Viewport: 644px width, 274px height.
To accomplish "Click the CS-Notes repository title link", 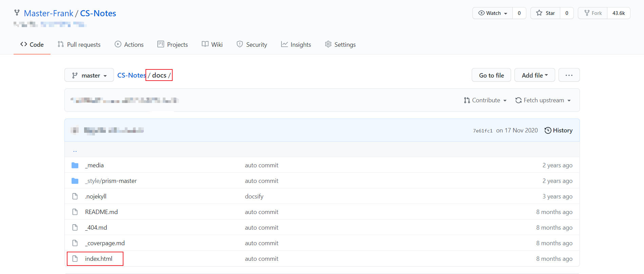I will (x=98, y=13).
